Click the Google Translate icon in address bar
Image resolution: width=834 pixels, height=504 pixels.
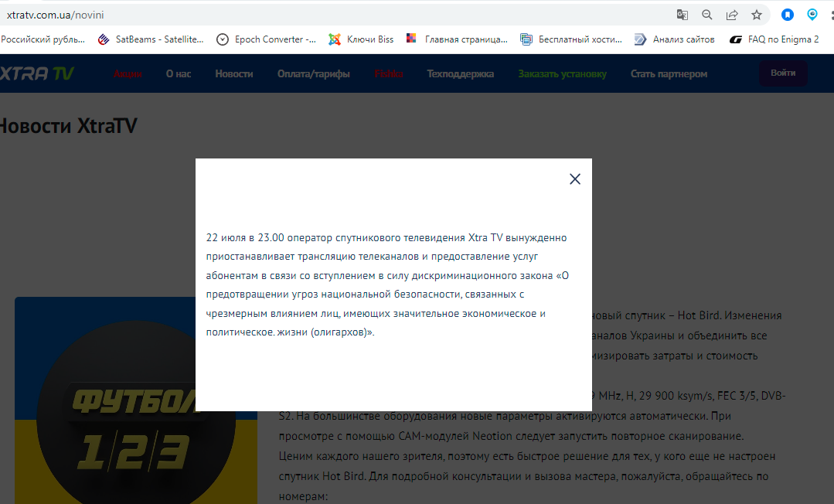click(682, 15)
